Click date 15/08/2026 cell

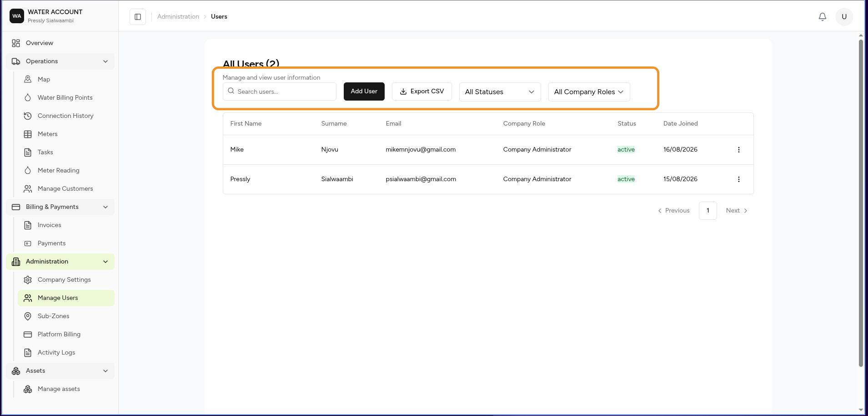[680, 179]
